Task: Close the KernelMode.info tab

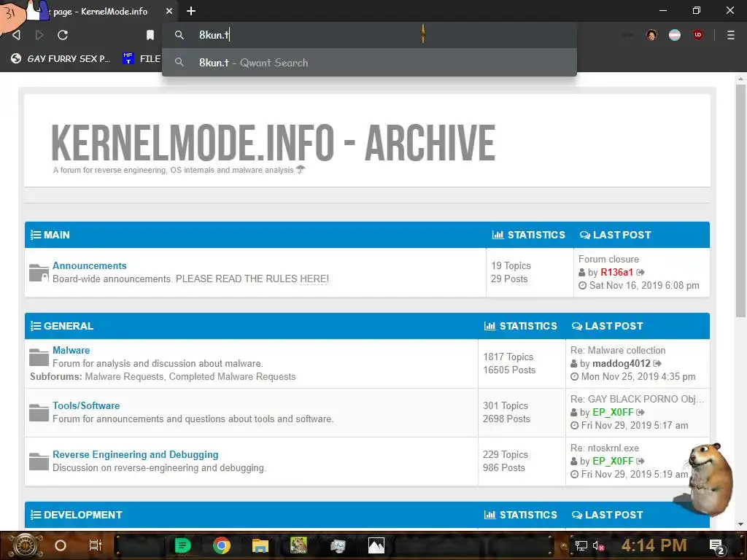Action: pos(169,11)
